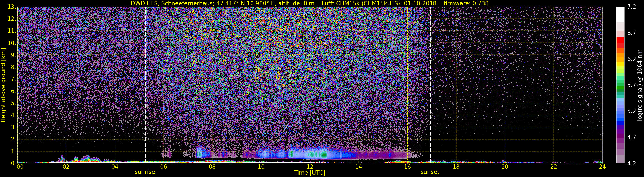
Task: Click the 'firmware: 0.738' text
Action: (466, 3)
